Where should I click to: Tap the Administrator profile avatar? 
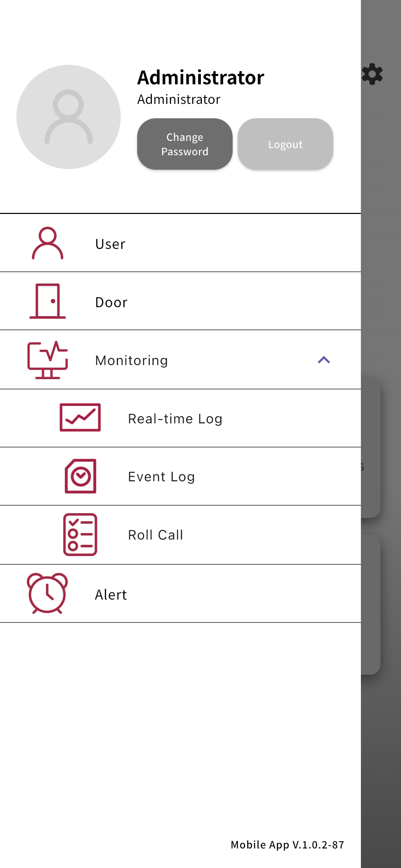(69, 117)
